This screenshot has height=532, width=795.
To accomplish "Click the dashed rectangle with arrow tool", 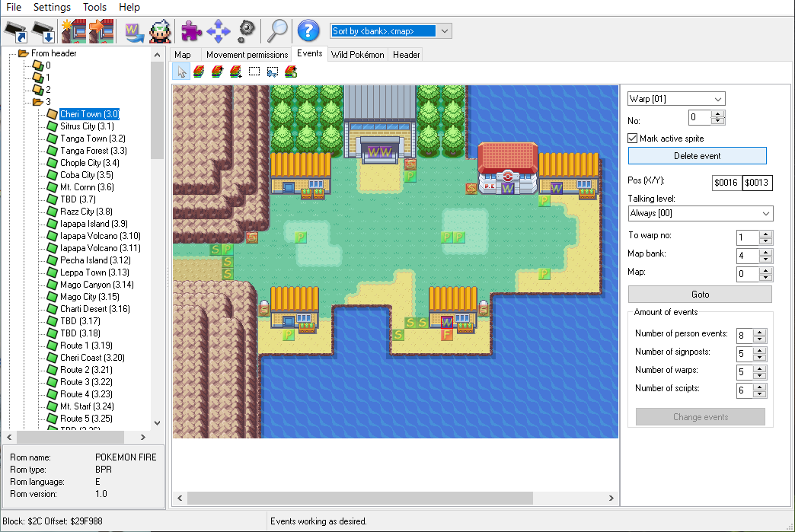I will [273, 72].
